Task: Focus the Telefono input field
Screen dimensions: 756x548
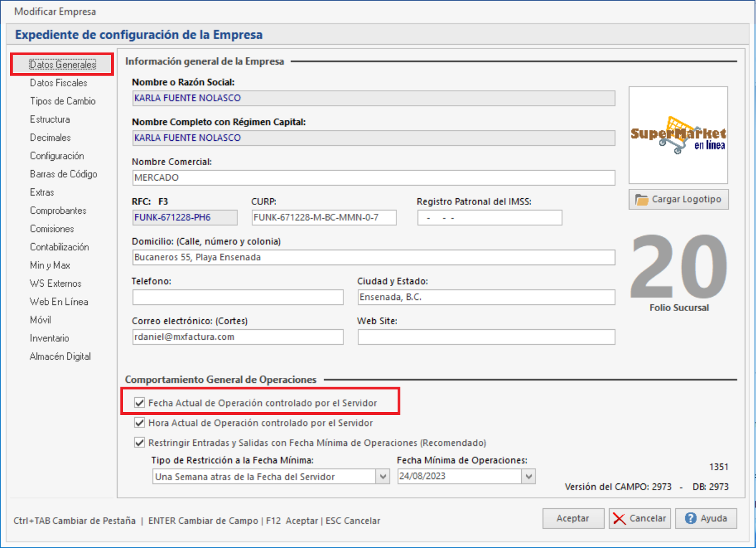Action: [x=237, y=297]
